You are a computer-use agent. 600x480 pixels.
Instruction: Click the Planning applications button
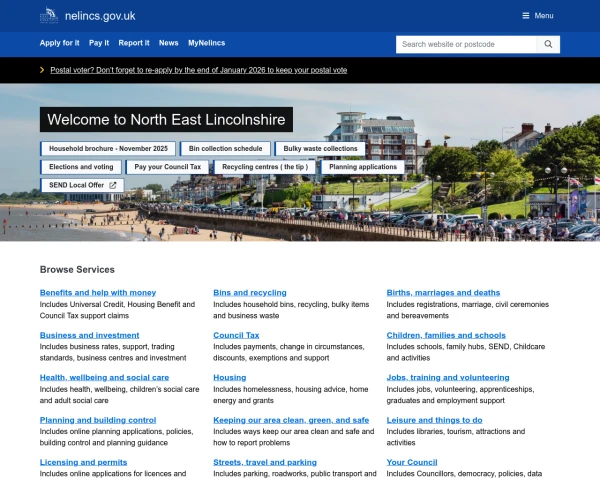pyautogui.click(x=363, y=167)
